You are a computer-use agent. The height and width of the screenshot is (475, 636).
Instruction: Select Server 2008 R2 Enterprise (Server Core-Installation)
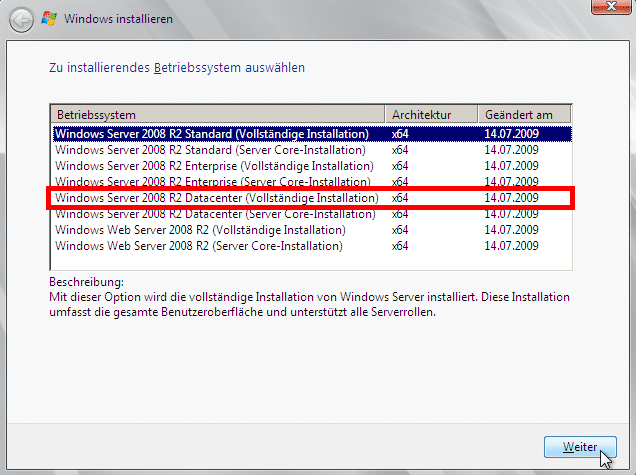(312, 181)
